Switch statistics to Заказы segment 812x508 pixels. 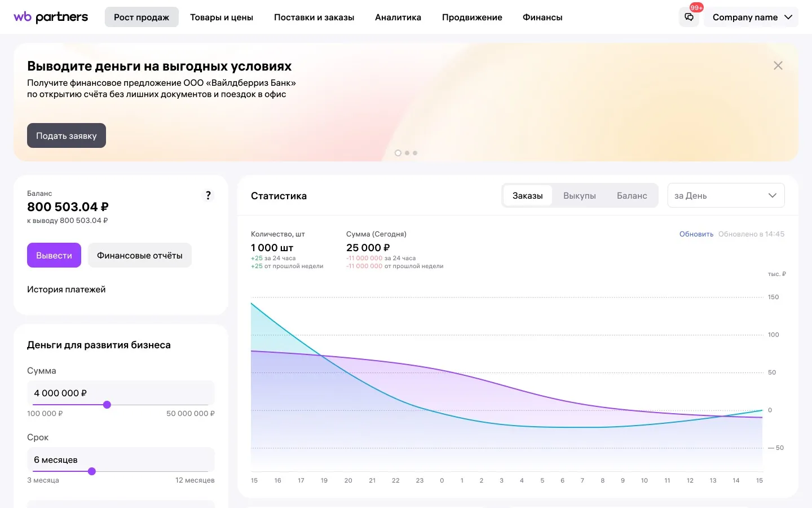pos(527,196)
